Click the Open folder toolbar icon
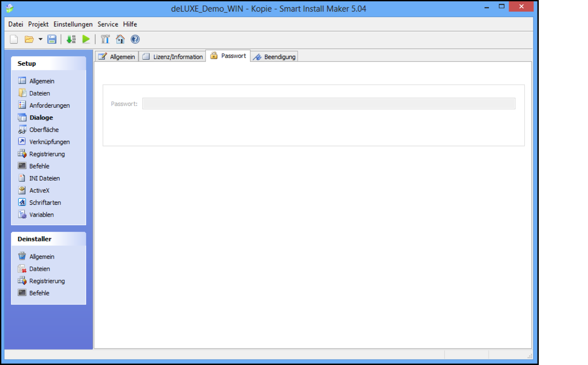 click(x=29, y=39)
